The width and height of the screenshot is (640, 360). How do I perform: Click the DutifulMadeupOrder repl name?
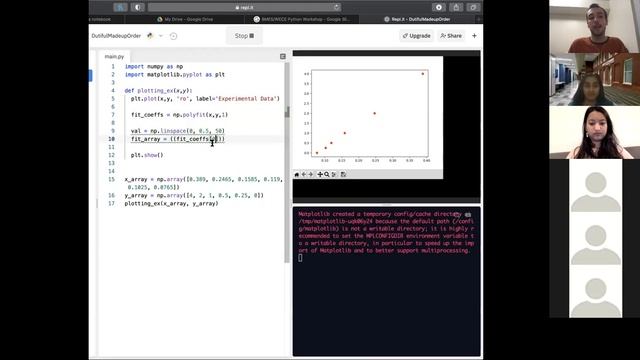pos(116,36)
